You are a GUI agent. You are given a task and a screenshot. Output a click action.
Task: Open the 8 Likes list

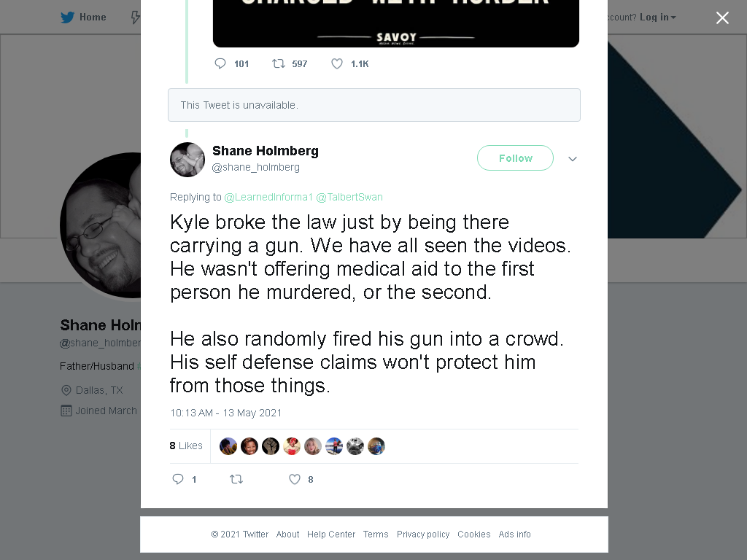186,446
